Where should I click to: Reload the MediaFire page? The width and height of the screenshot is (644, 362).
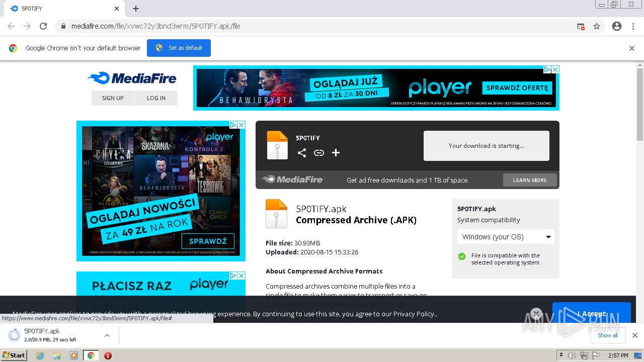[43, 26]
